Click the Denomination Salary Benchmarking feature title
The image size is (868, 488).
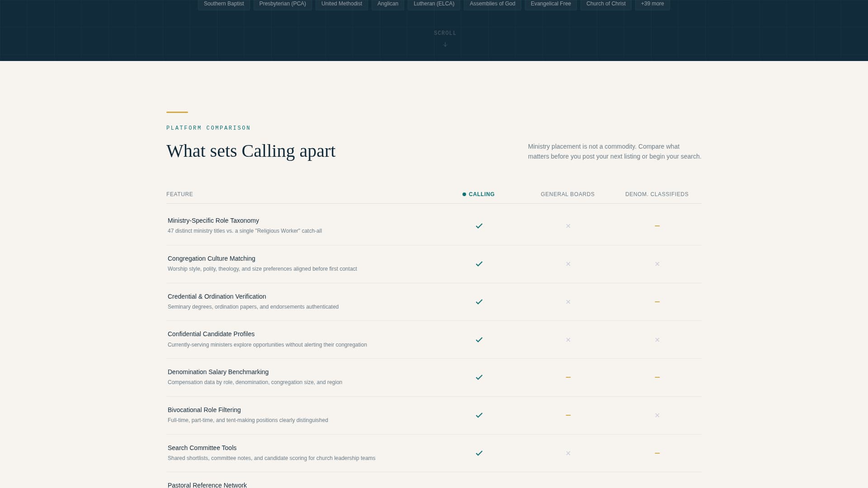pyautogui.click(x=218, y=372)
